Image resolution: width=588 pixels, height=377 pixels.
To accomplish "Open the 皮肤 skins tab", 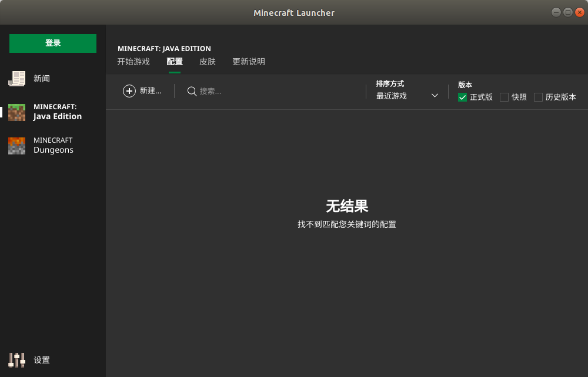I will [208, 62].
